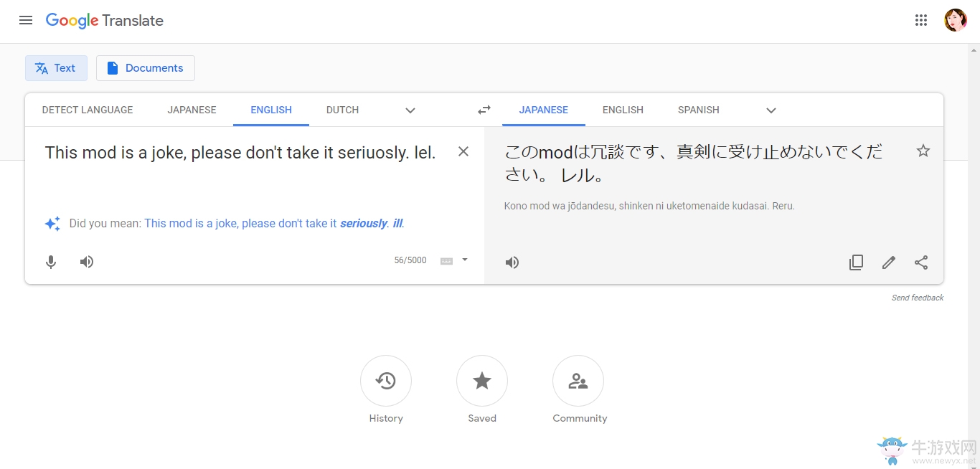The image size is (980, 469).
Task: Copy the translation to clipboard
Action: (x=856, y=262)
